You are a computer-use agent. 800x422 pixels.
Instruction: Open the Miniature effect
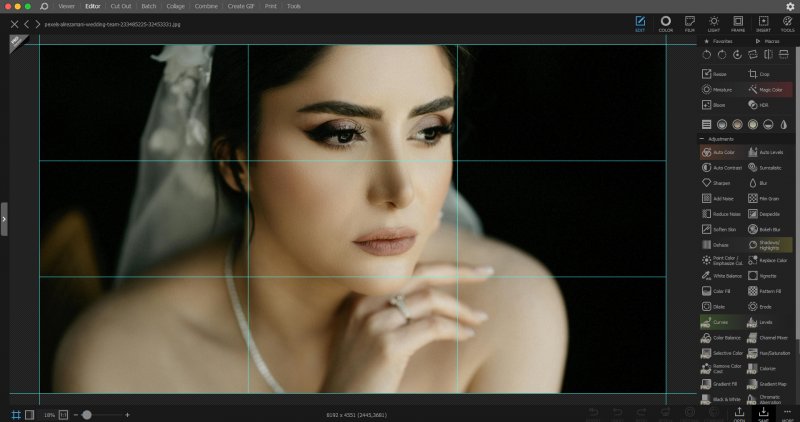coord(717,89)
